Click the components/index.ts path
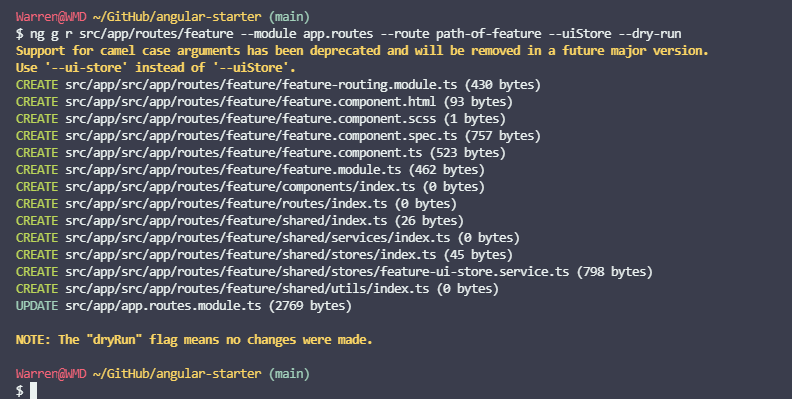This screenshot has height=399, width=792. [x=240, y=187]
